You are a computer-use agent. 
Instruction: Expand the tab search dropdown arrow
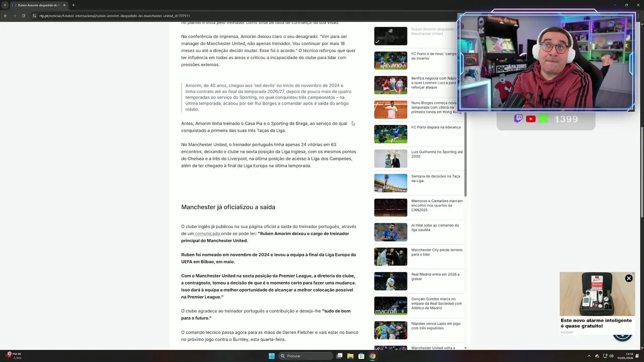coord(5,5)
